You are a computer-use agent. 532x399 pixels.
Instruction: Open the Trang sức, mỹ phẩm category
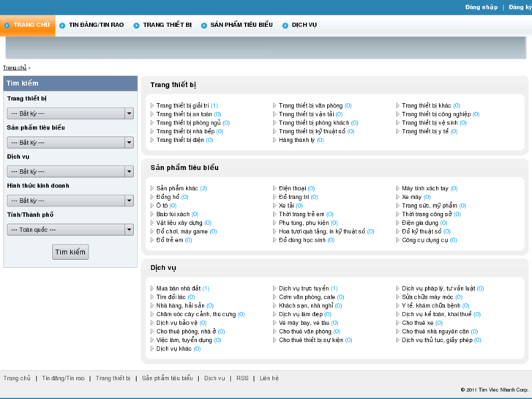click(x=430, y=206)
